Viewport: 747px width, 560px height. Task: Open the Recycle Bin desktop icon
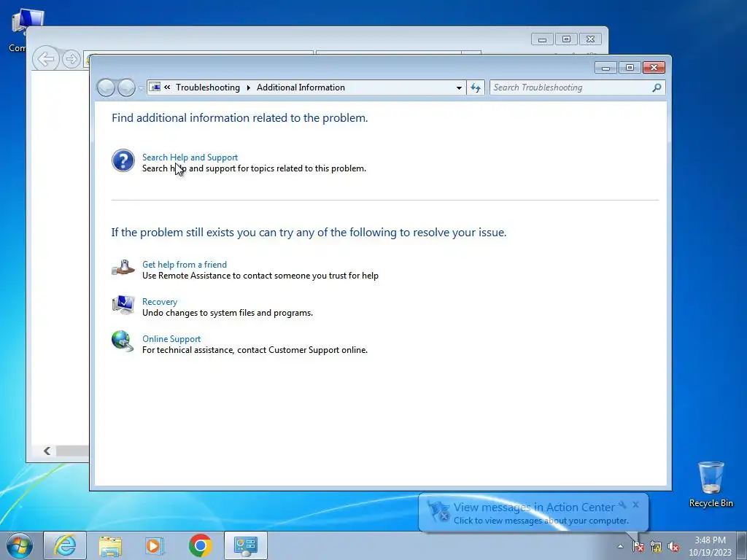click(711, 484)
